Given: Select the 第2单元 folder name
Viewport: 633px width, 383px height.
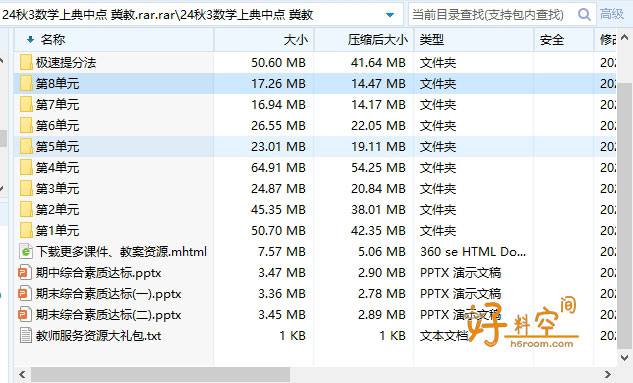Looking at the screenshot, I should (x=57, y=209).
